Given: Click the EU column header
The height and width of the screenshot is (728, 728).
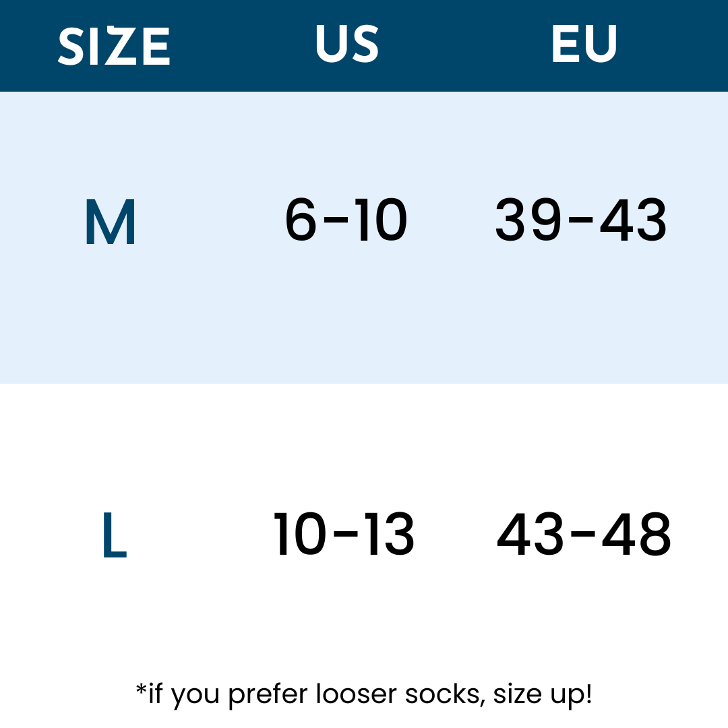Looking at the screenshot, I should point(584,44).
